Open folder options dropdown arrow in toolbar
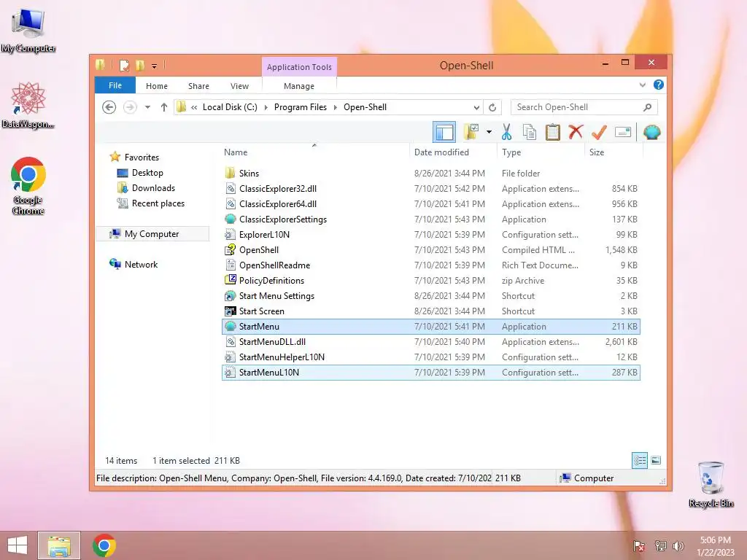This screenshot has width=747, height=560. [x=489, y=132]
